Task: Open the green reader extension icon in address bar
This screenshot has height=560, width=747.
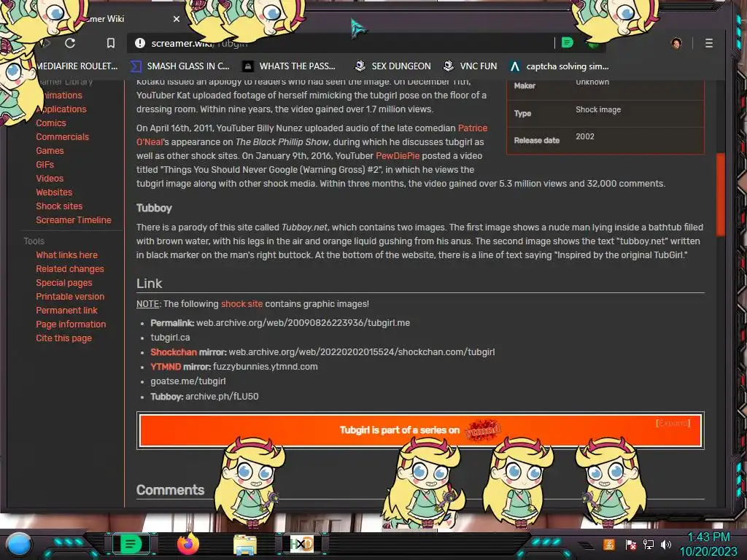Action: pyautogui.click(x=567, y=43)
